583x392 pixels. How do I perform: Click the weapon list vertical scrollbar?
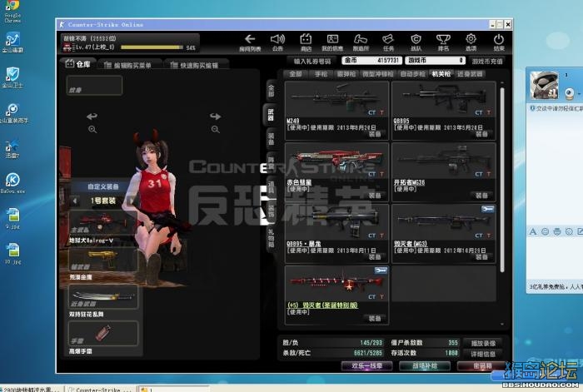click(502, 179)
